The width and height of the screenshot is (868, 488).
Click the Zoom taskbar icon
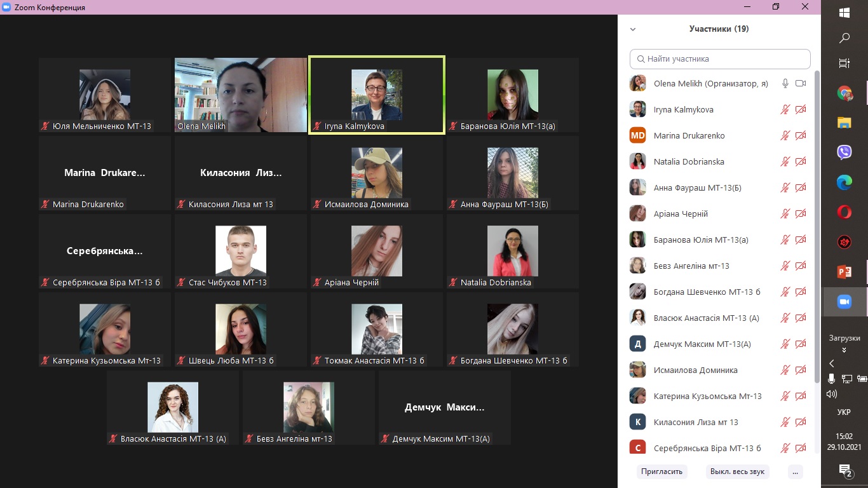(844, 302)
